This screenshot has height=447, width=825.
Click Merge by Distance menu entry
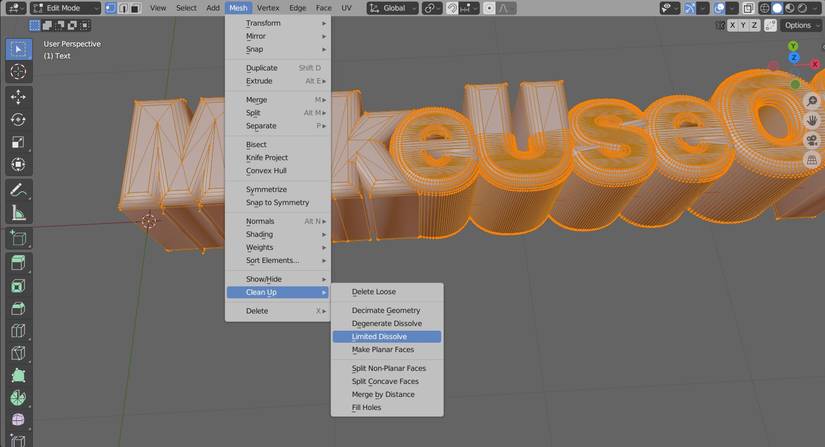click(x=385, y=394)
